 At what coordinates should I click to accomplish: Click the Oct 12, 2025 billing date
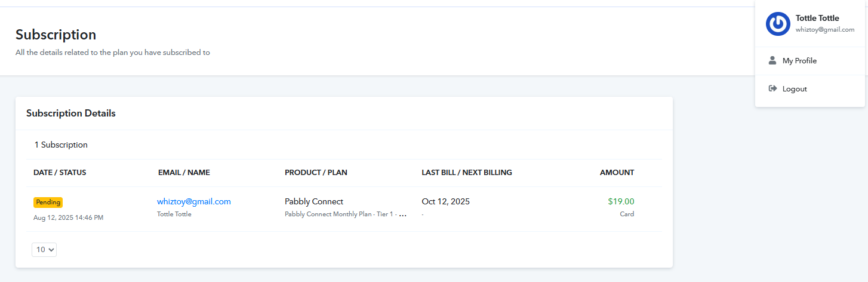click(x=445, y=201)
